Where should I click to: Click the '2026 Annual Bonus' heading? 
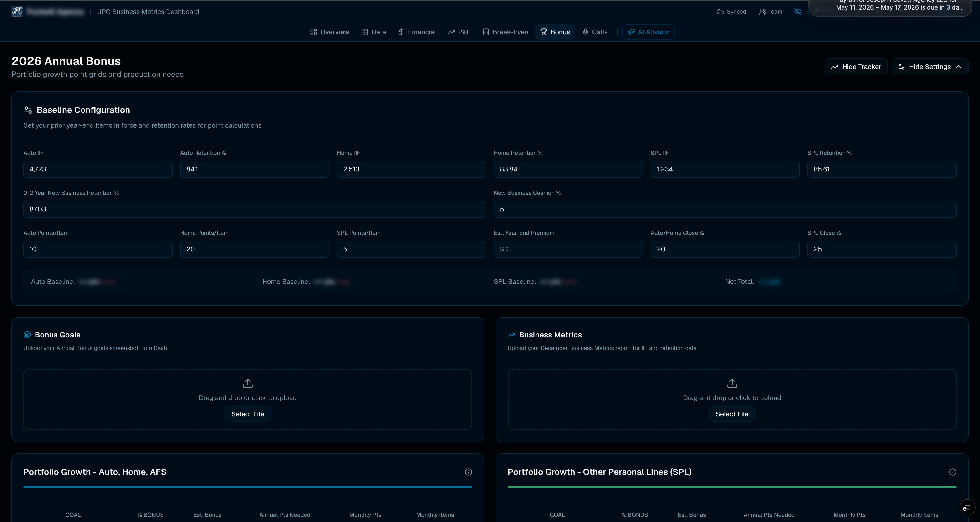point(66,61)
